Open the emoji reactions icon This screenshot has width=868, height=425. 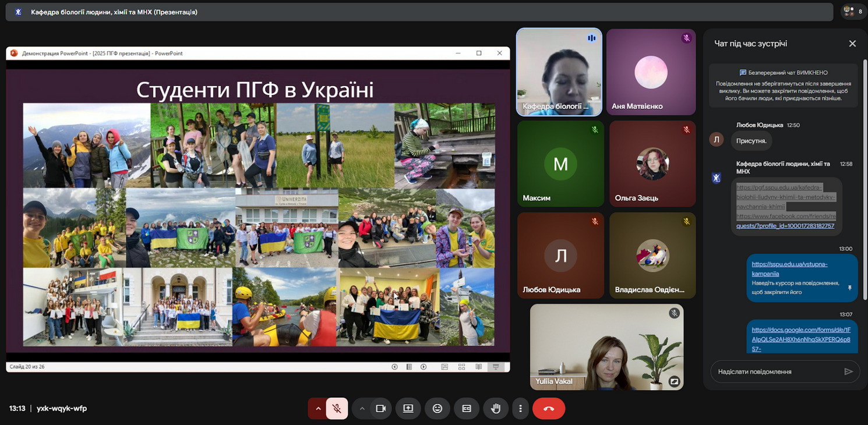pos(437,409)
